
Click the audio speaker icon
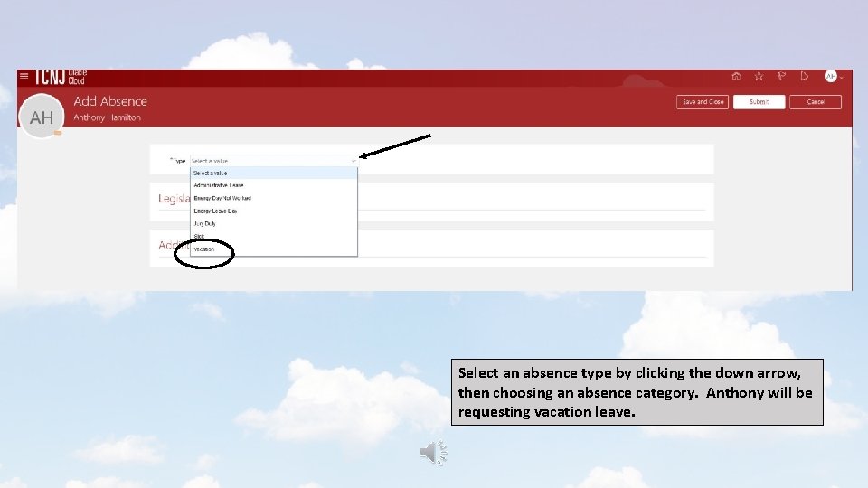(x=433, y=453)
